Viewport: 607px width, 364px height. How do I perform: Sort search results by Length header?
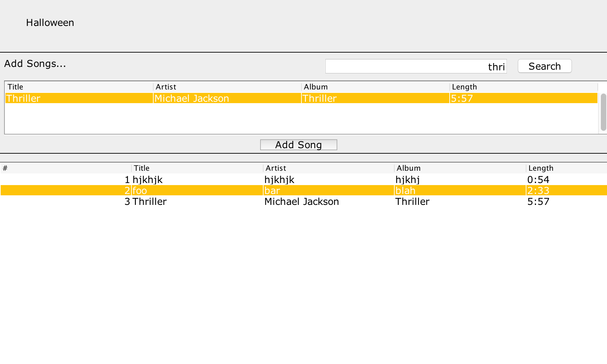[x=523, y=87]
